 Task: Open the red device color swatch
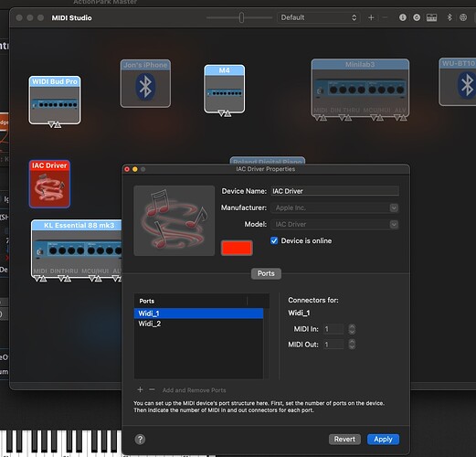tap(237, 248)
